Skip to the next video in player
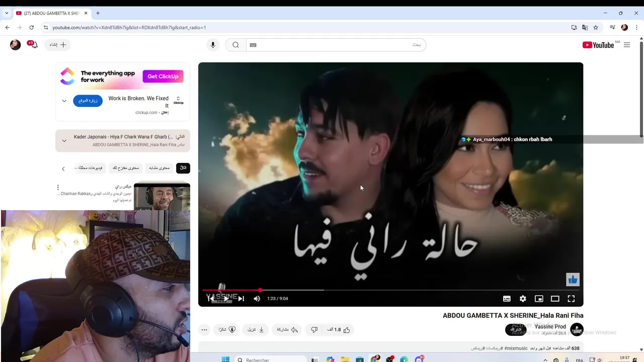The height and width of the screenshot is (362, 644). click(x=241, y=299)
